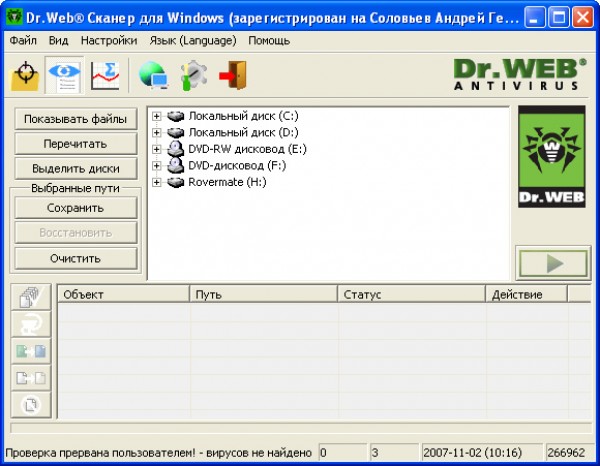Expand Rovermate (H:) node
This screenshot has width=600, height=466.
157,182
